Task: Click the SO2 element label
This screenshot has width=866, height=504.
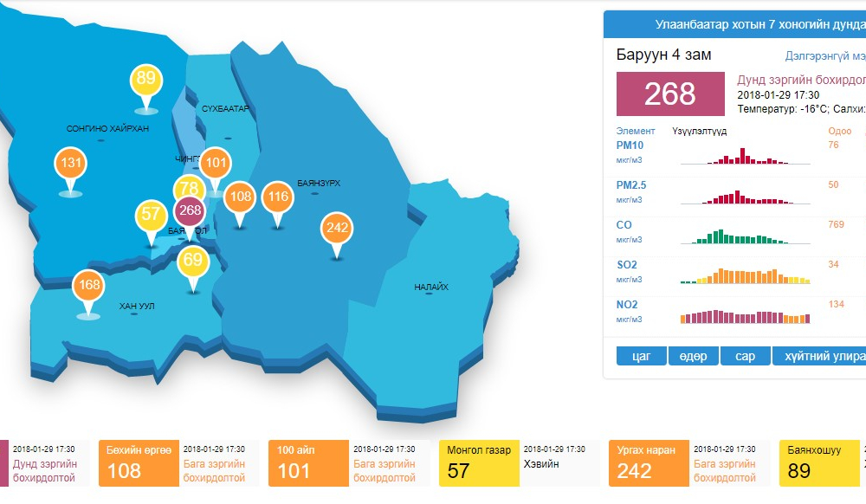Action: point(626,264)
